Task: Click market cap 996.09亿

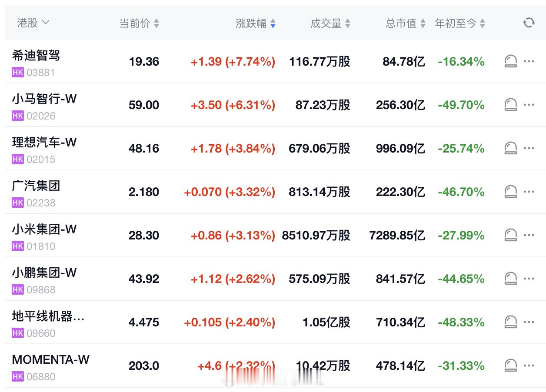Action: [x=401, y=149]
